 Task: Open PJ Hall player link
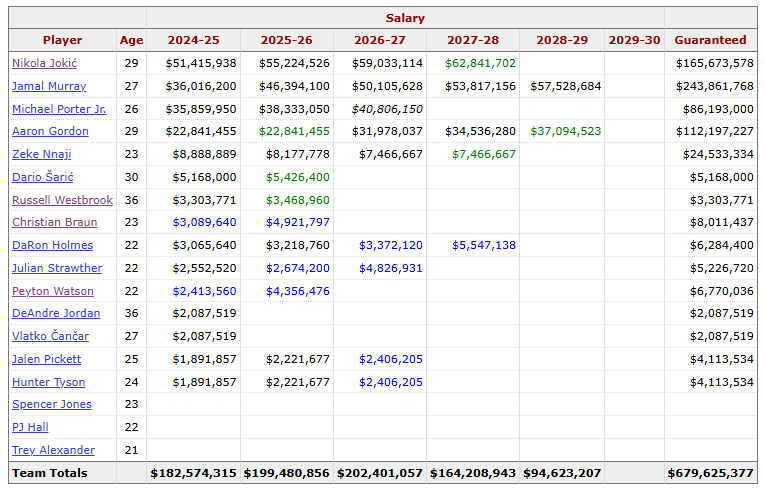30,427
